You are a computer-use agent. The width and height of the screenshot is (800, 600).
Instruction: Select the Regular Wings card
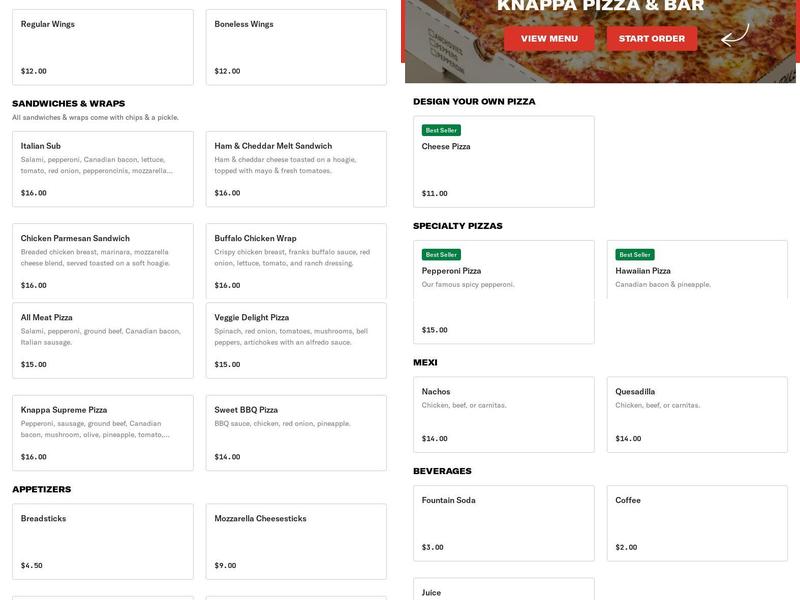point(100,45)
